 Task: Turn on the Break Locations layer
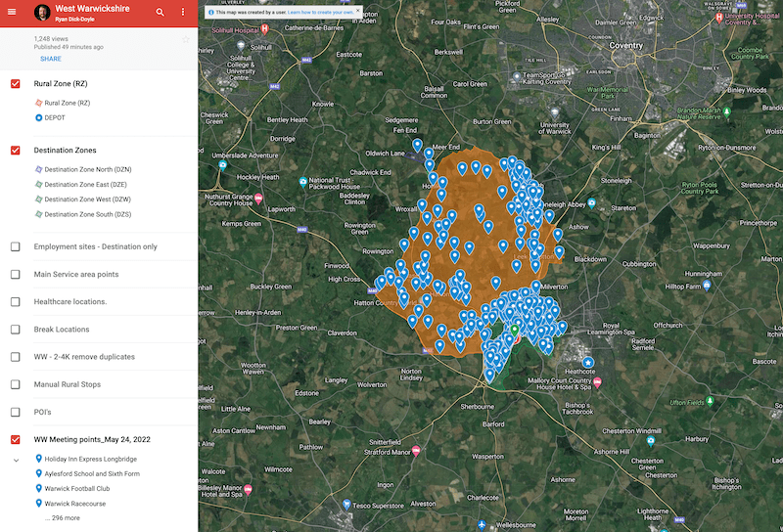(x=16, y=330)
